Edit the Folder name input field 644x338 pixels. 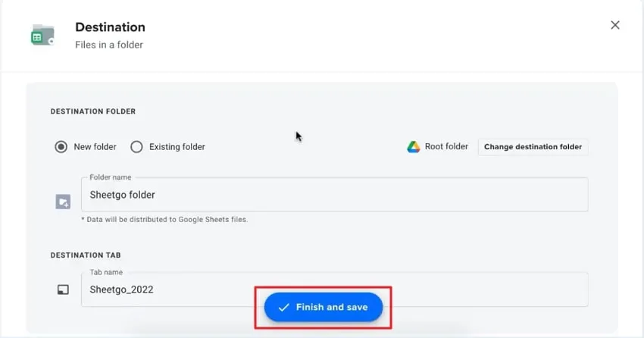335,195
